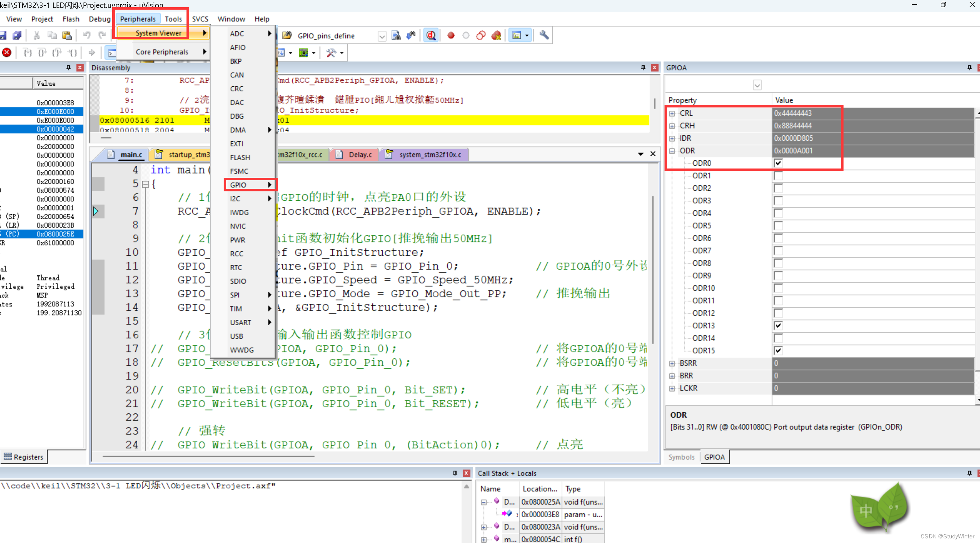Image resolution: width=980 pixels, height=543 pixels.
Task: Click the Step Over braces icon
Action: point(42,52)
